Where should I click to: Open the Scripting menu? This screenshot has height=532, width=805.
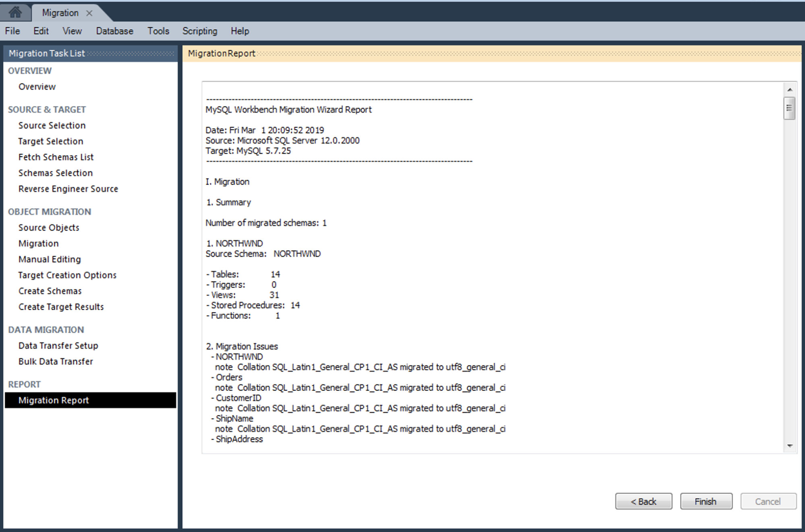coord(200,31)
